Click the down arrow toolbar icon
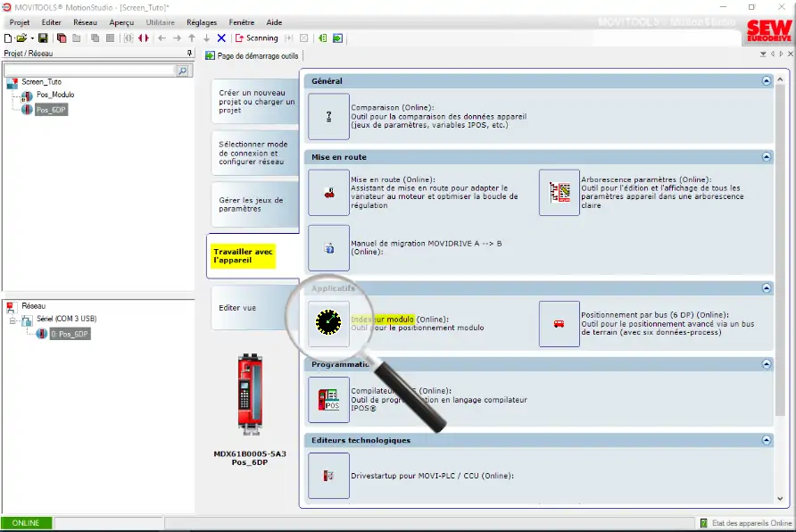Screen dimensions: 796x532 point(206,38)
